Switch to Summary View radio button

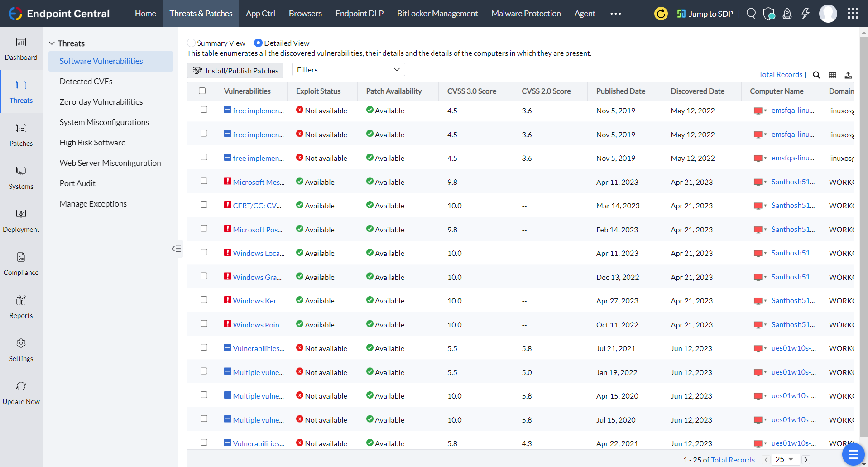191,43
